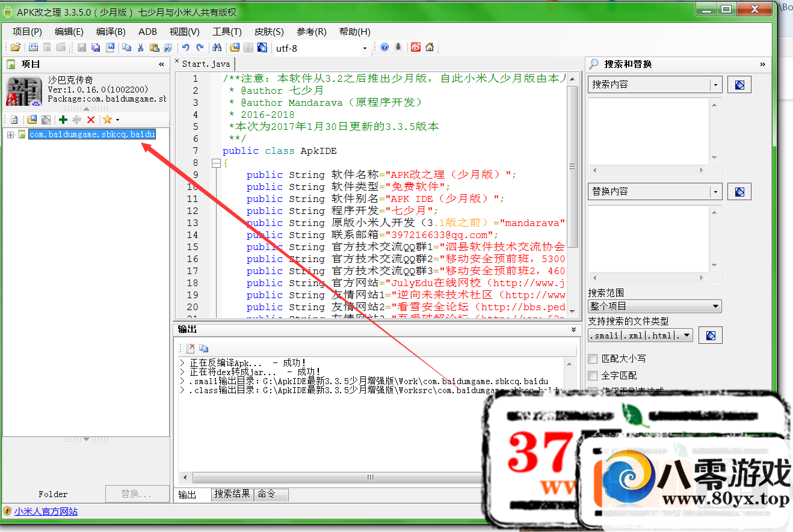793x532 pixels.
Task: Click the copy icon in the toolbar
Action: pos(126,47)
